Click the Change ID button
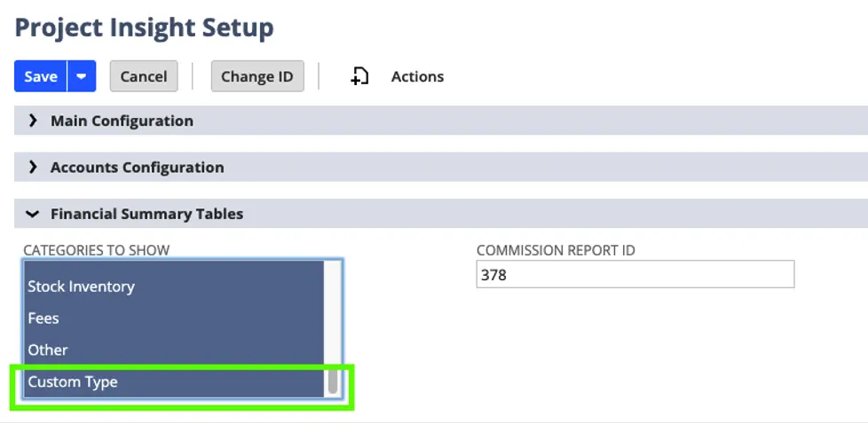The width and height of the screenshot is (868, 423). pos(256,76)
